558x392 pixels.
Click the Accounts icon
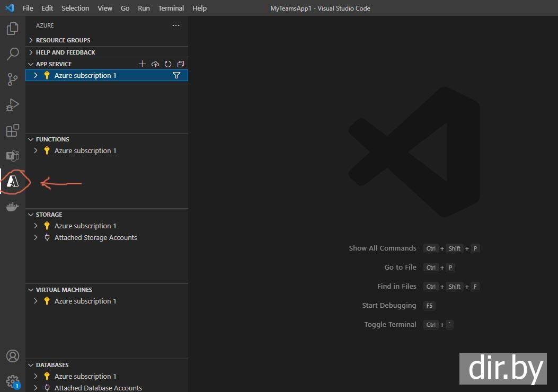[x=13, y=356]
